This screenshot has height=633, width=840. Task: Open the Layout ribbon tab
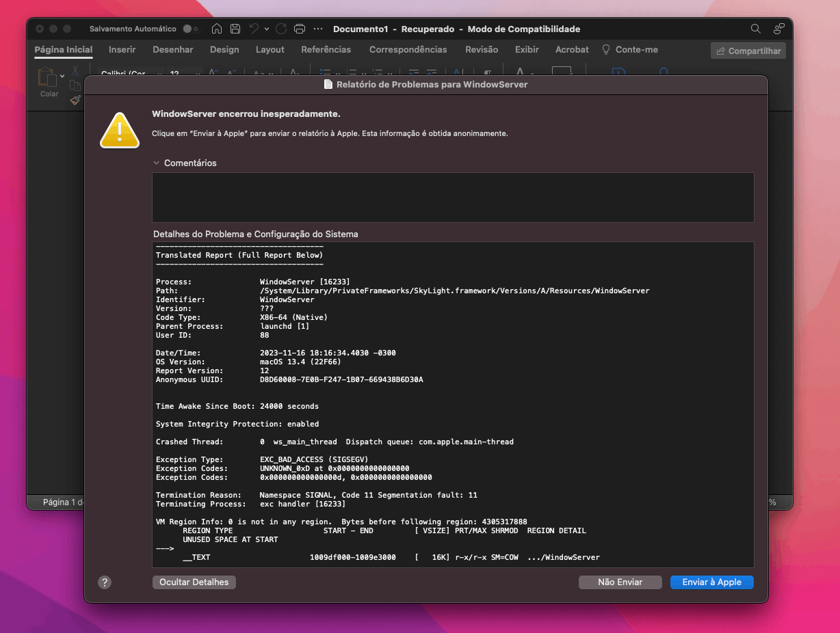pyautogui.click(x=270, y=49)
